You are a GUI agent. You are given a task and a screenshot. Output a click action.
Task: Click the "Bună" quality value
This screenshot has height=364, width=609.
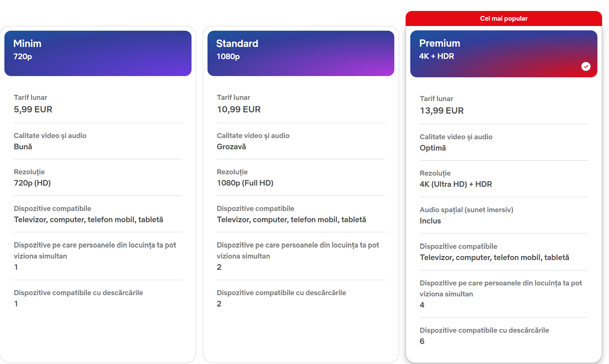23,146
